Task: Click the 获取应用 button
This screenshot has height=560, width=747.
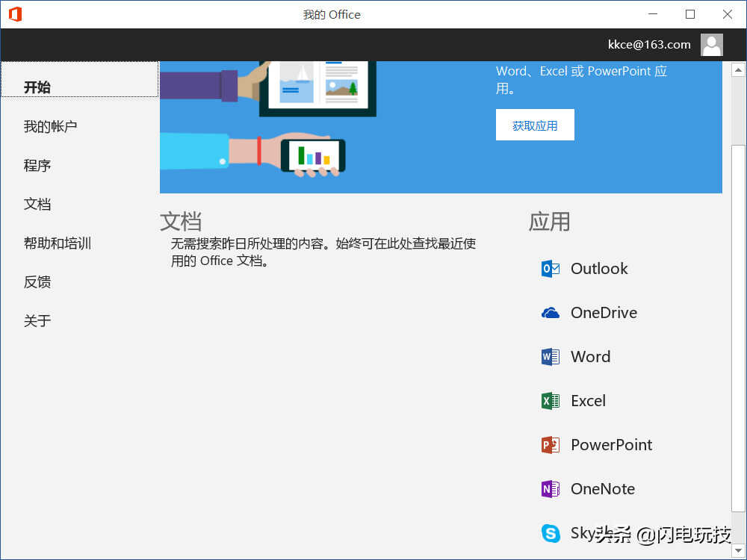Action: pyautogui.click(x=535, y=125)
